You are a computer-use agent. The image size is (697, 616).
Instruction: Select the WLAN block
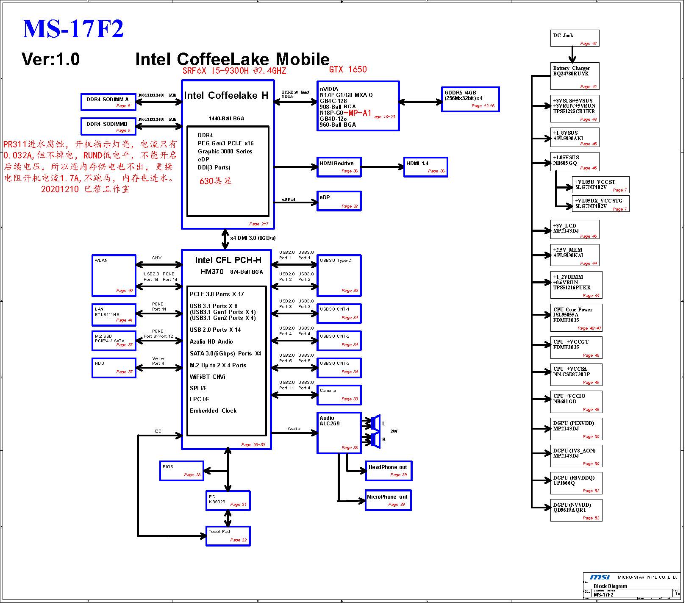click(x=114, y=275)
